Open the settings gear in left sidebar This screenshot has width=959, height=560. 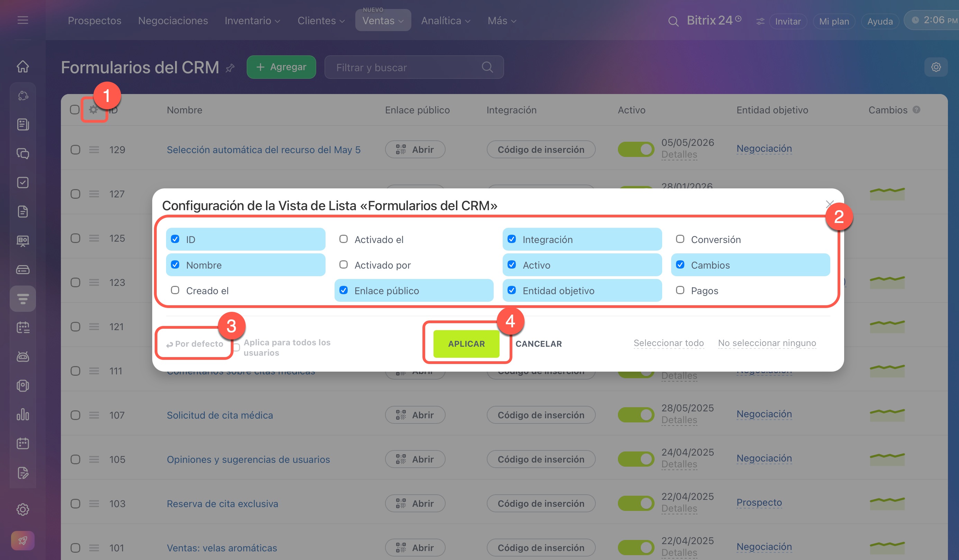point(23,510)
